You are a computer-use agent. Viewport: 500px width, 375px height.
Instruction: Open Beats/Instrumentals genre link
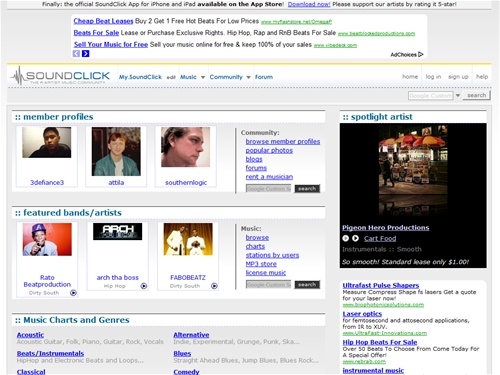tap(50, 353)
